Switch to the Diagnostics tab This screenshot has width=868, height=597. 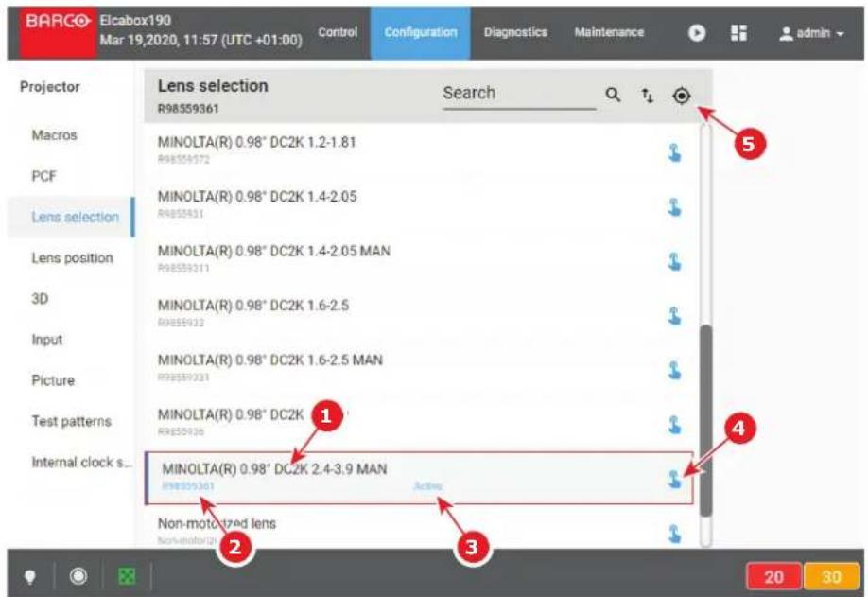click(x=515, y=32)
